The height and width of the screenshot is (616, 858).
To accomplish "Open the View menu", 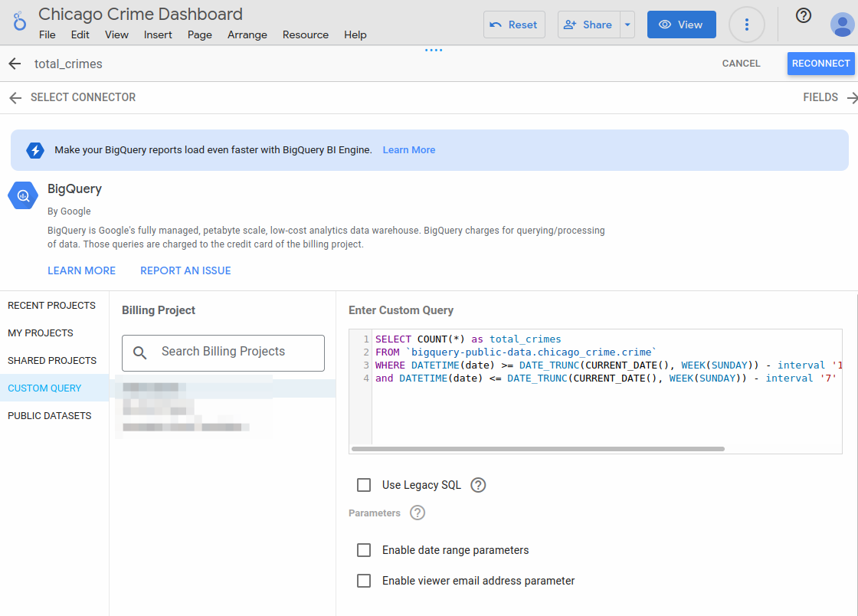I will 116,34.
